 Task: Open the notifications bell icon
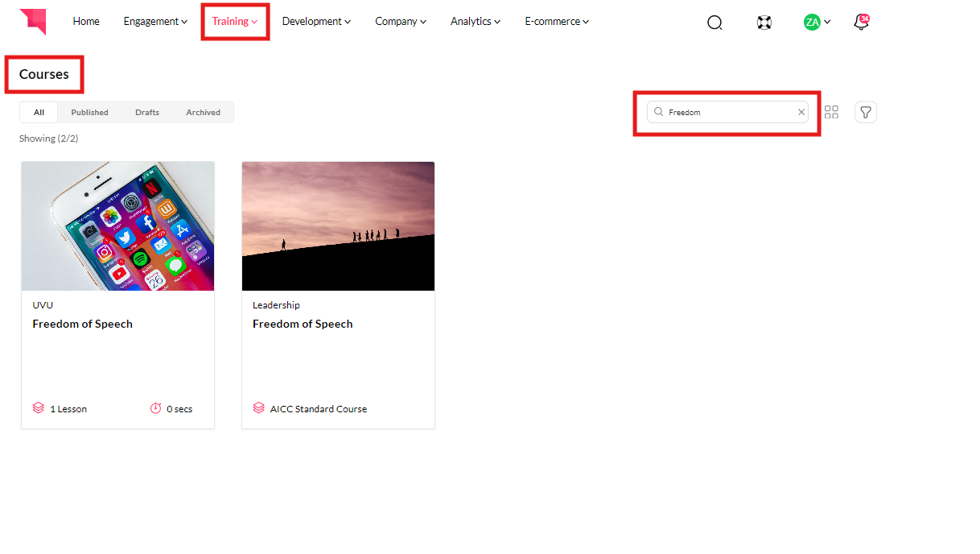click(x=861, y=22)
